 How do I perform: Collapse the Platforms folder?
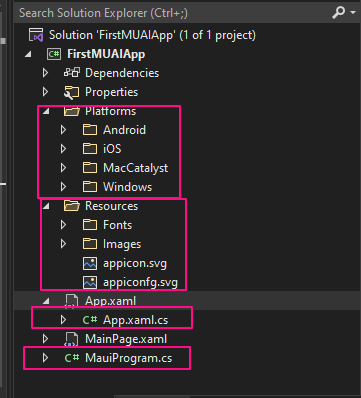click(46, 112)
